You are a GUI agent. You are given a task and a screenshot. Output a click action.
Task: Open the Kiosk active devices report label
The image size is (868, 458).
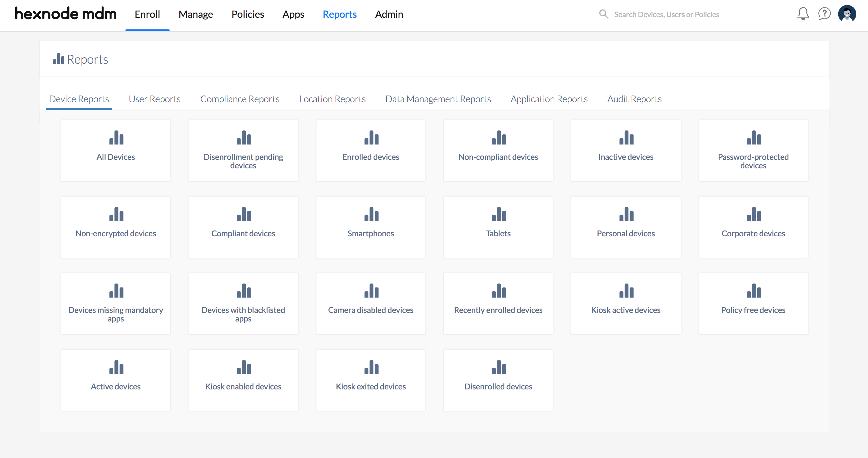[625, 310]
